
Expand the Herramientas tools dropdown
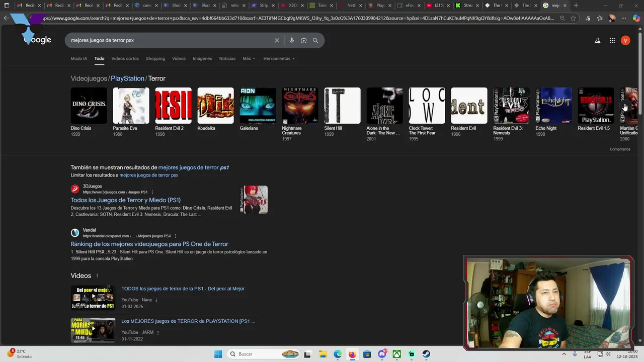tap(279, 58)
